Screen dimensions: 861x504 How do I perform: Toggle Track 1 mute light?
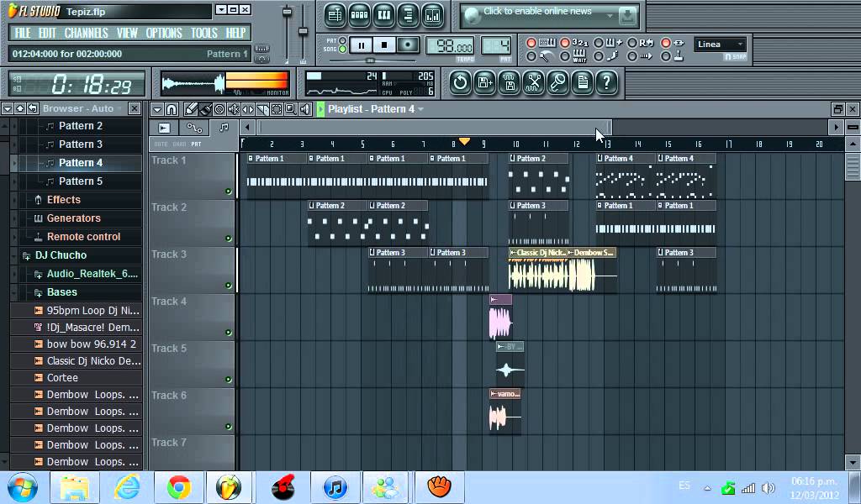click(228, 192)
